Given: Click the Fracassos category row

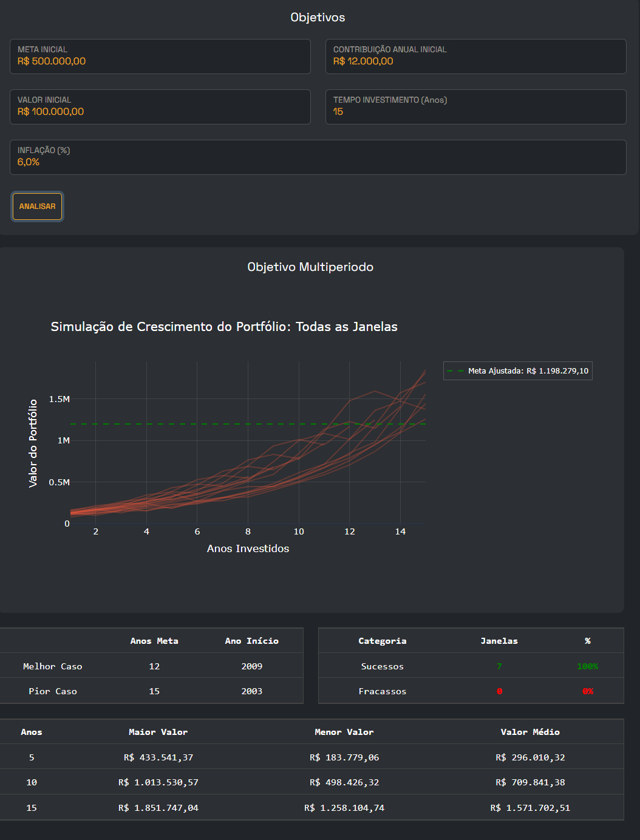Looking at the screenshot, I should pyautogui.click(x=383, y=691).
